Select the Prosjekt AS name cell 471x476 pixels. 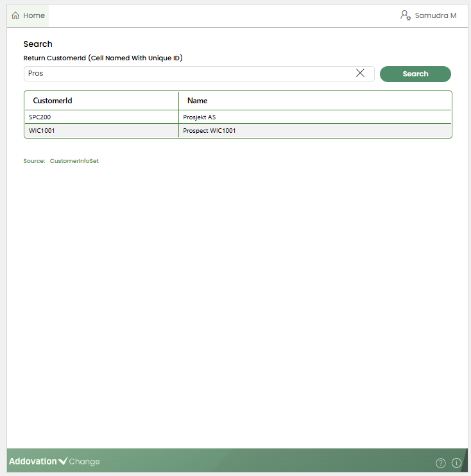[200, 117]
